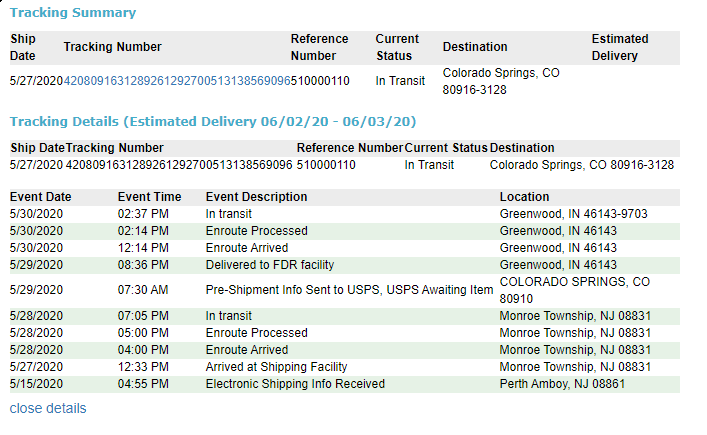Image resolution: width=707 pixels, height=435 pixels.
Task: Click the 02:37 PM event time
Action: pos(143,214)
